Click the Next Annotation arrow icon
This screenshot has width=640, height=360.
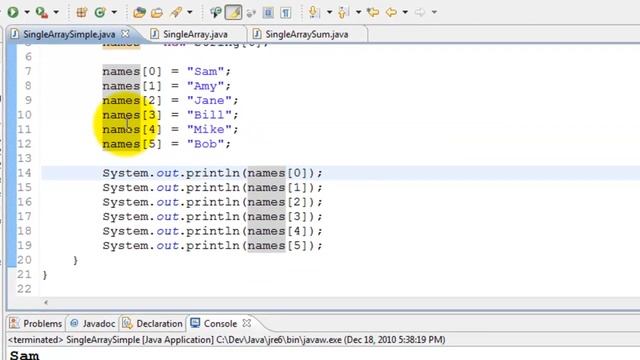coord(313,12)
